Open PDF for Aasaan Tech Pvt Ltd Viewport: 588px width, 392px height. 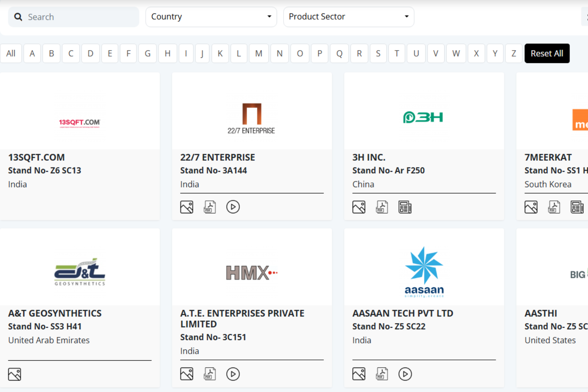pyautogui.click(x=382, y=374)
